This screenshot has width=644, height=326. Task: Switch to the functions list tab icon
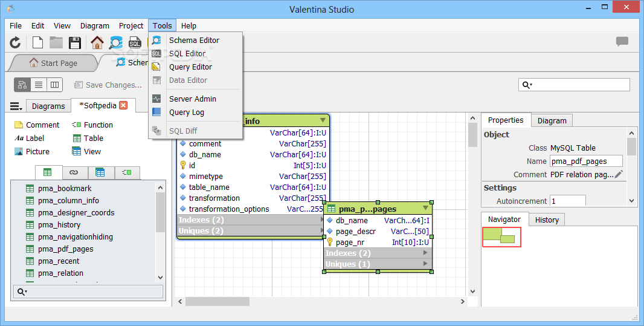(127, 172)
